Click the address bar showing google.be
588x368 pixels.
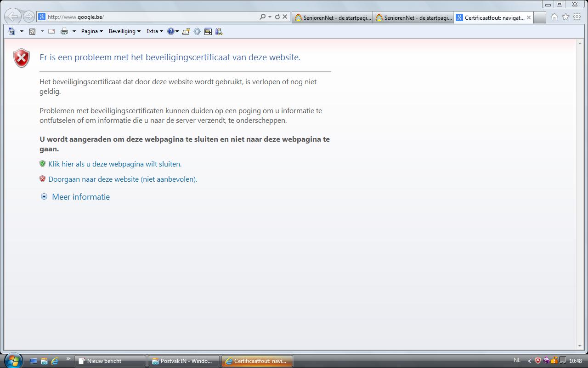152,17
